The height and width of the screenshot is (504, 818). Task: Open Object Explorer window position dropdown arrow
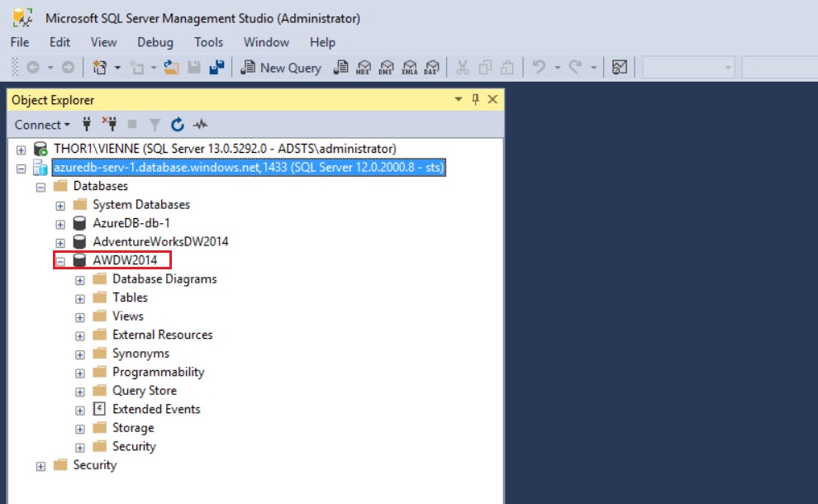click(x=458, y=99)
